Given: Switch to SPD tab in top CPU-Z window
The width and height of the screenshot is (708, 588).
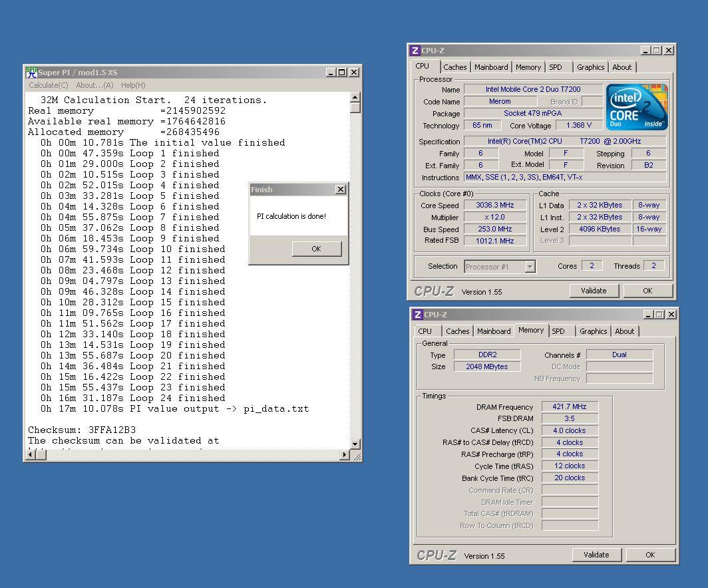Looking at the screenshot, I should coord(556,67).
